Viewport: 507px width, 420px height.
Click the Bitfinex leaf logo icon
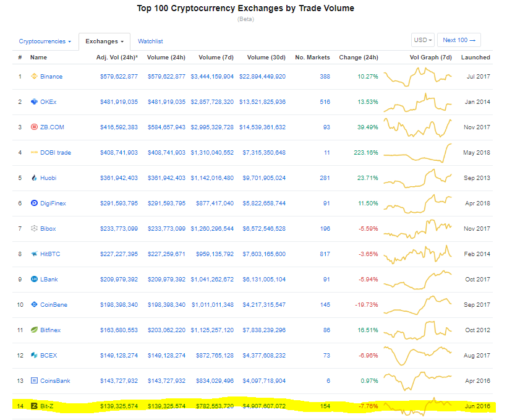(x=35, y=330)
